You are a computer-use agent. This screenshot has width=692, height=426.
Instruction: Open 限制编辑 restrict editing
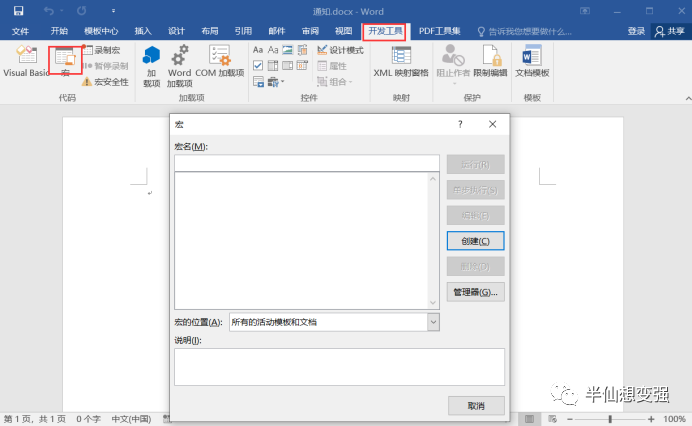point(490,61)
